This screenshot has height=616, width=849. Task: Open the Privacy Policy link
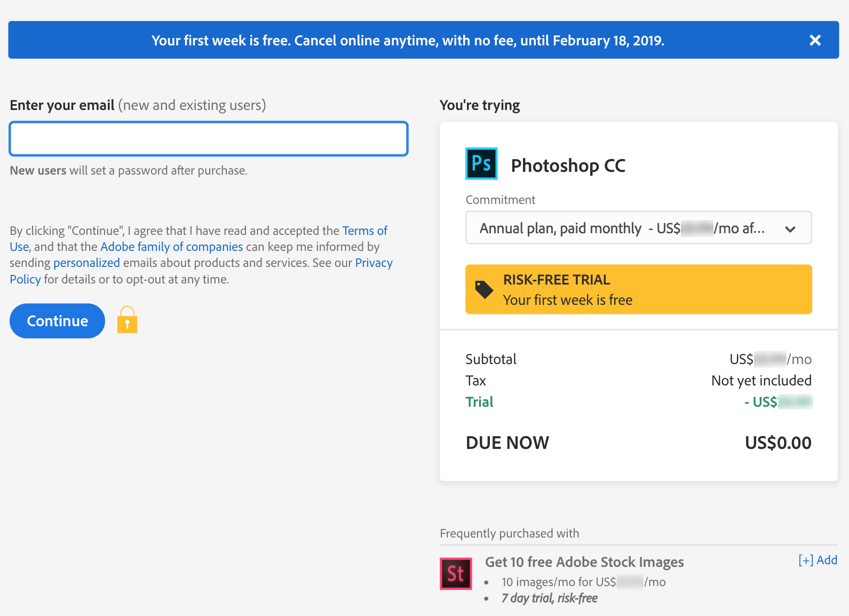(x=374, y=263)
